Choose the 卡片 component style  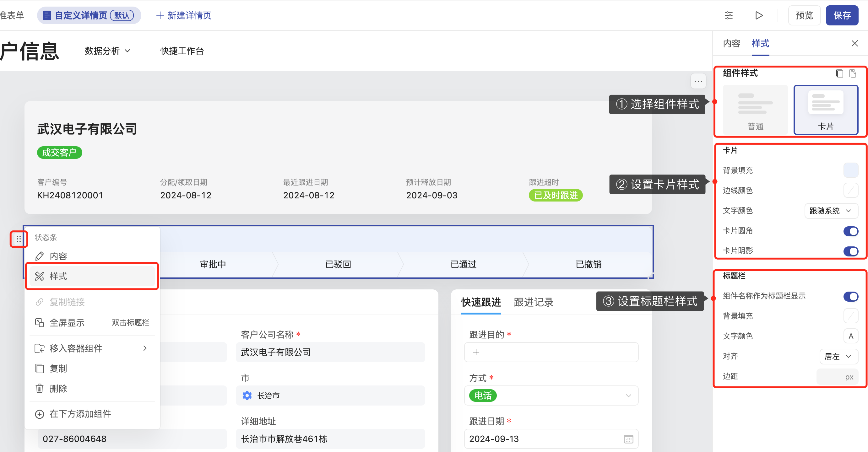(x=826, y=110)
